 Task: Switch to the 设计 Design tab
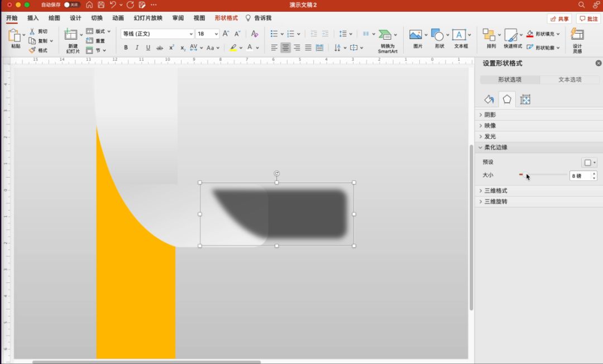75,18
